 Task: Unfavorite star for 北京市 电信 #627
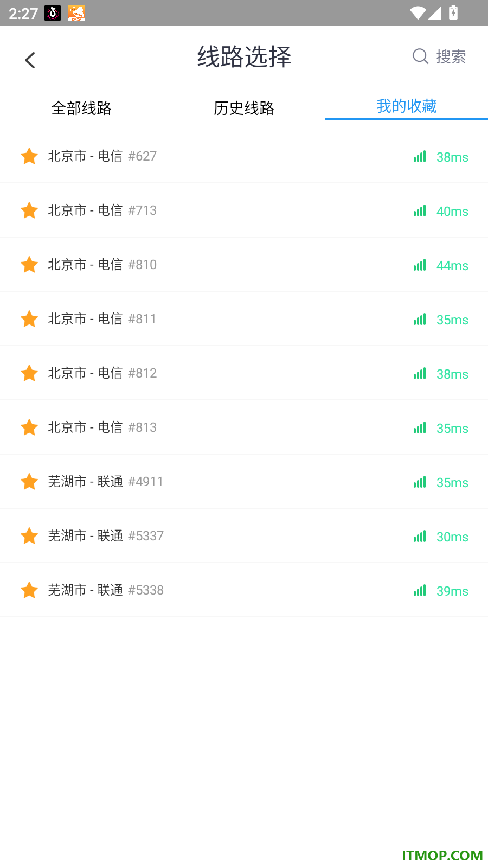[29, 156]
